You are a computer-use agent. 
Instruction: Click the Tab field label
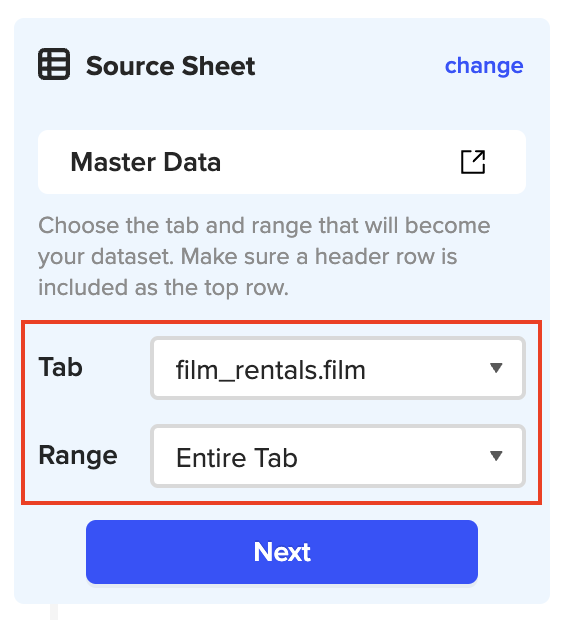coord(61,367)
